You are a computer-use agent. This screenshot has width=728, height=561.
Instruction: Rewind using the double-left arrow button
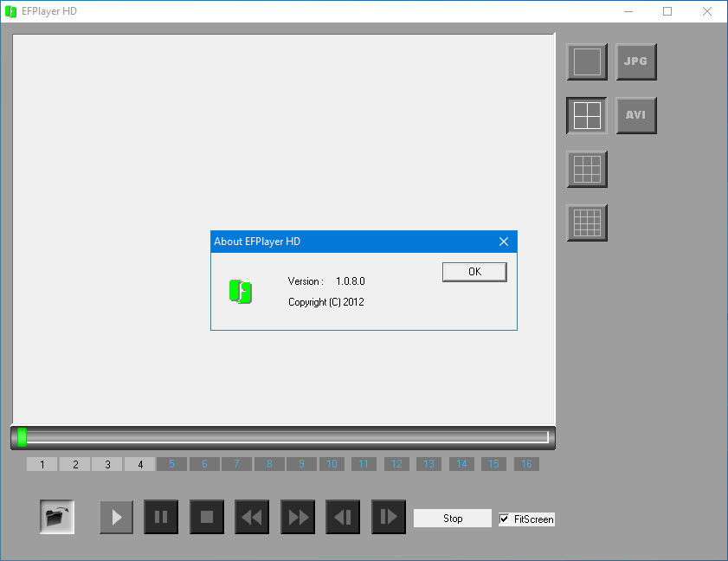click(x=252, y=518)
